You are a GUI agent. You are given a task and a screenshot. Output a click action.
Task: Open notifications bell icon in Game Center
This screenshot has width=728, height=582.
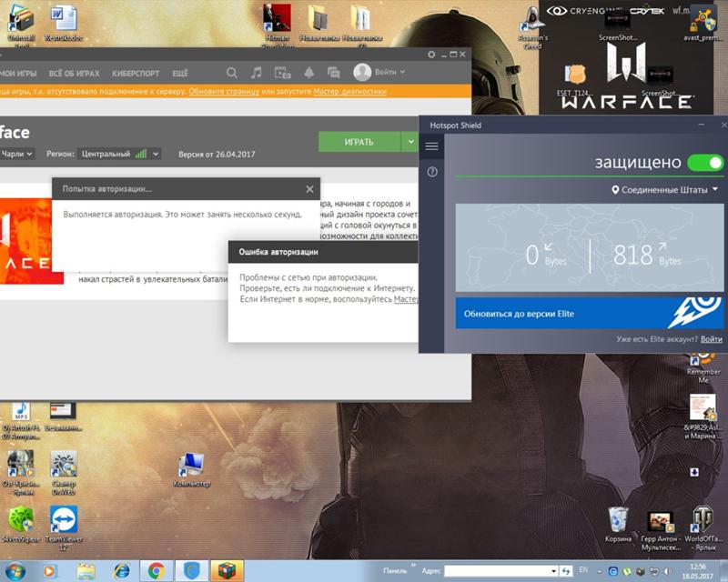[308, 73]
